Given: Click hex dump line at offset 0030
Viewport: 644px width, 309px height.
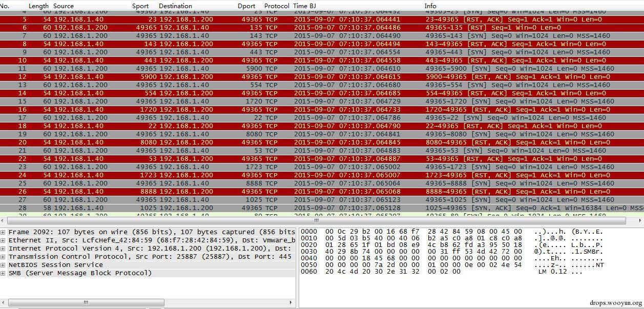Looking at the screenshot, I should pos(451,252).
